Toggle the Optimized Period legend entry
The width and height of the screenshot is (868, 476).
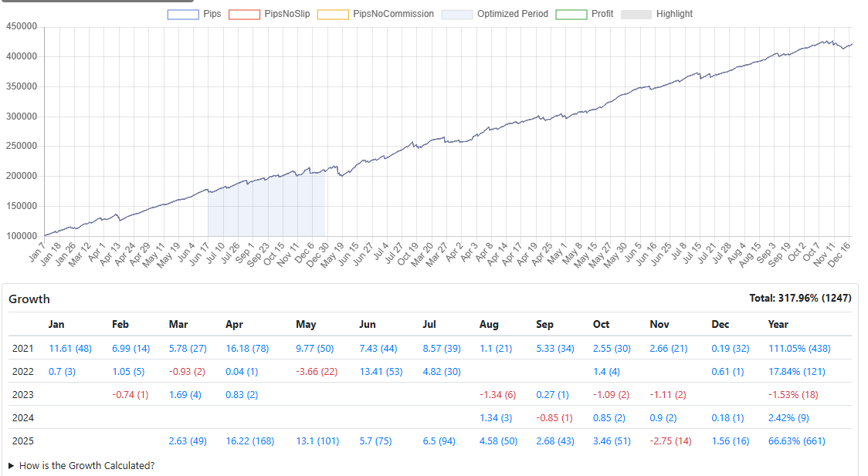495,14
